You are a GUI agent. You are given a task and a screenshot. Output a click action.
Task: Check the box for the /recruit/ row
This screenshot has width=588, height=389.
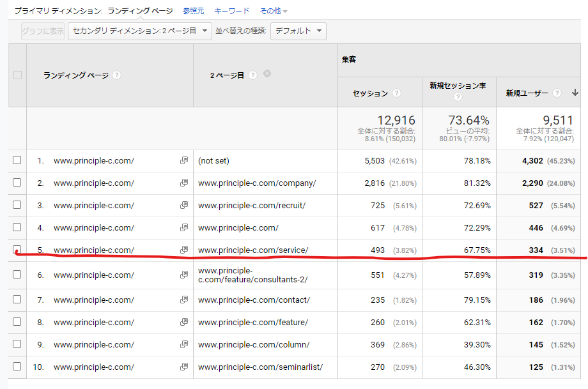pyautogui.click(x=17, y=205)
